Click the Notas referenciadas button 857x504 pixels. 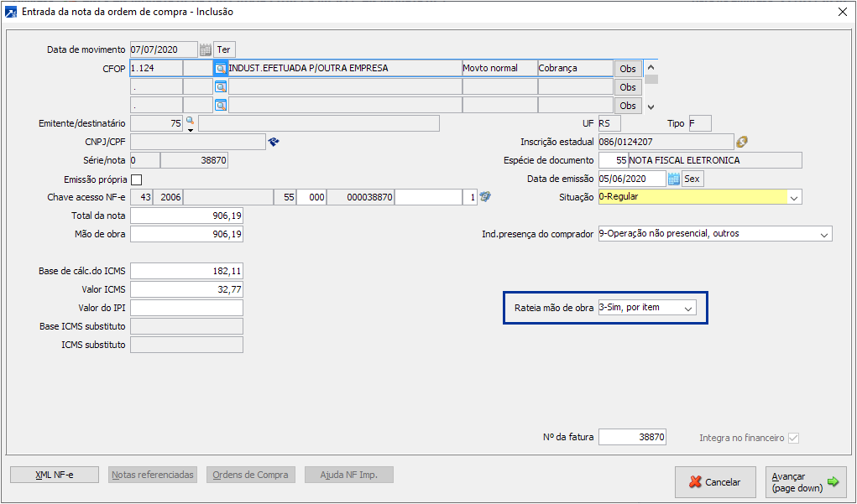tap(153, 475)
